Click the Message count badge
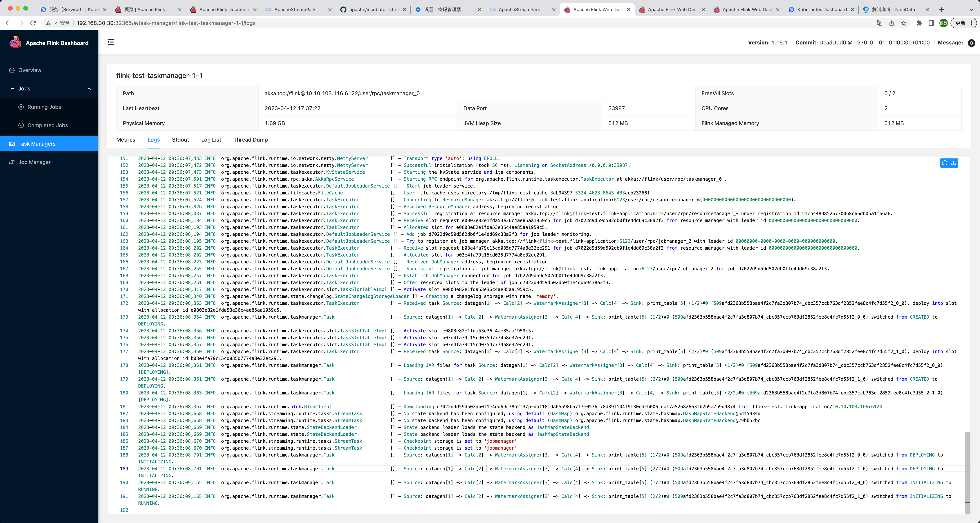This screenshot has width=980, height=523. point(971,43)
